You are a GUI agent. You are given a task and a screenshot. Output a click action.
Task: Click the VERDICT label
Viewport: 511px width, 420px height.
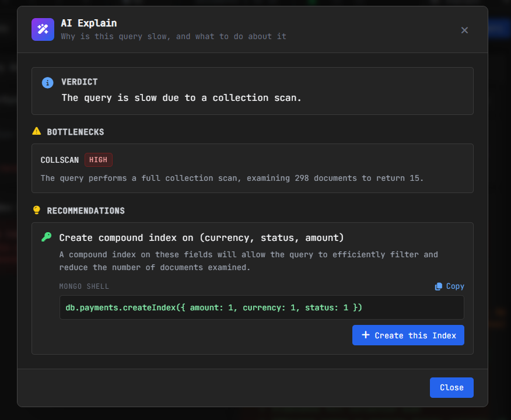coord(79,82)
